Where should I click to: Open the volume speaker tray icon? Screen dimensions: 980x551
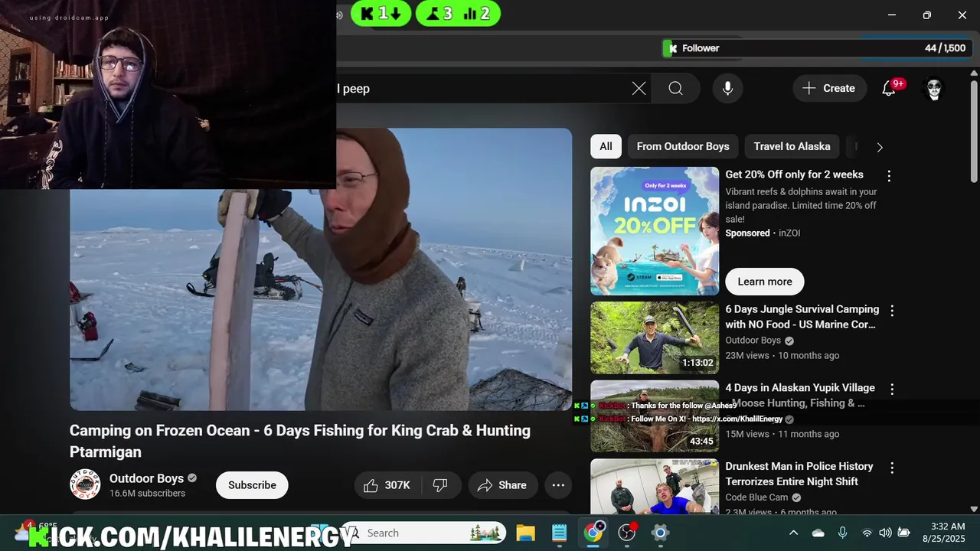click(x=885, y=533)
